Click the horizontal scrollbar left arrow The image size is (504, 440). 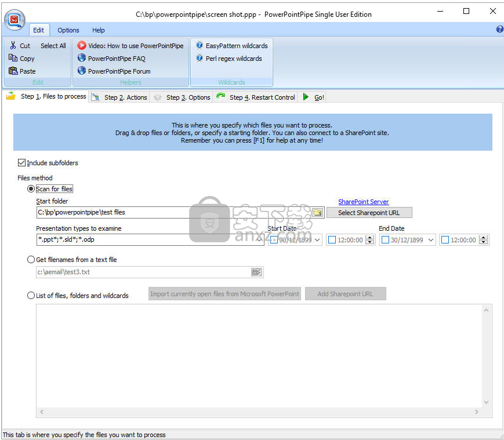pyautogui.click(x=42, y=412)
